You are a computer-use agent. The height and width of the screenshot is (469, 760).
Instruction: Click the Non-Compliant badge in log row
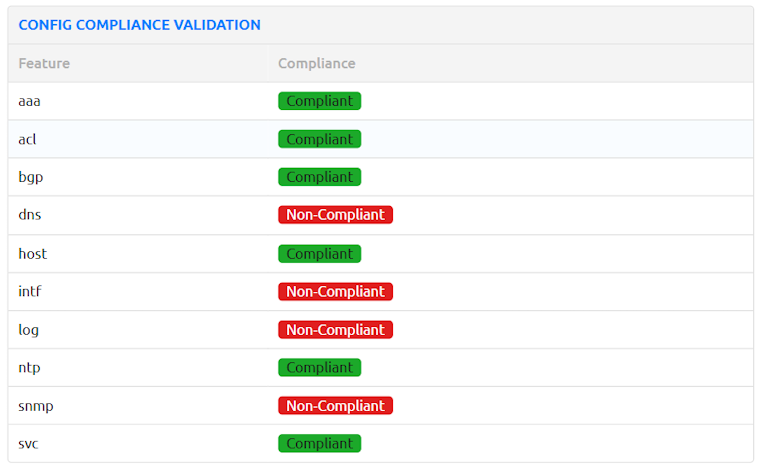(335, 330)
